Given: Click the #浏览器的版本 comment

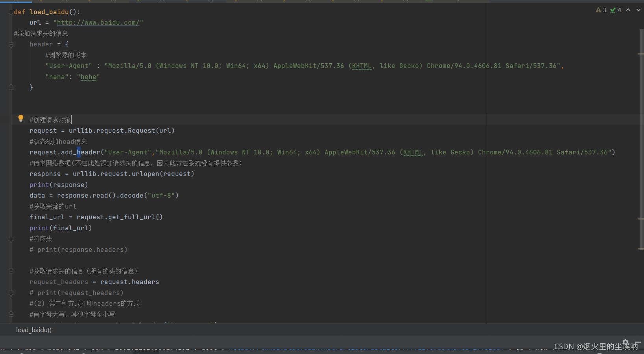Looking at the screenshot, I should [x=66, y=55].
